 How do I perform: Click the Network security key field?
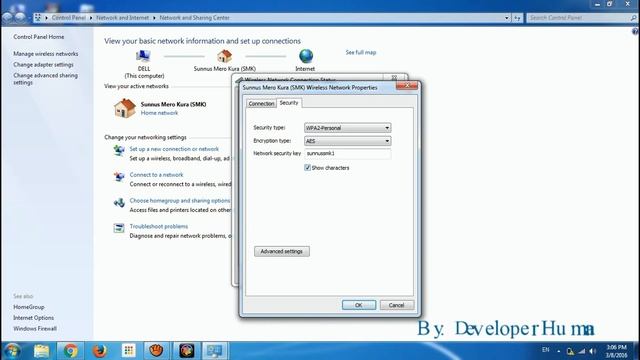[348, 153]
